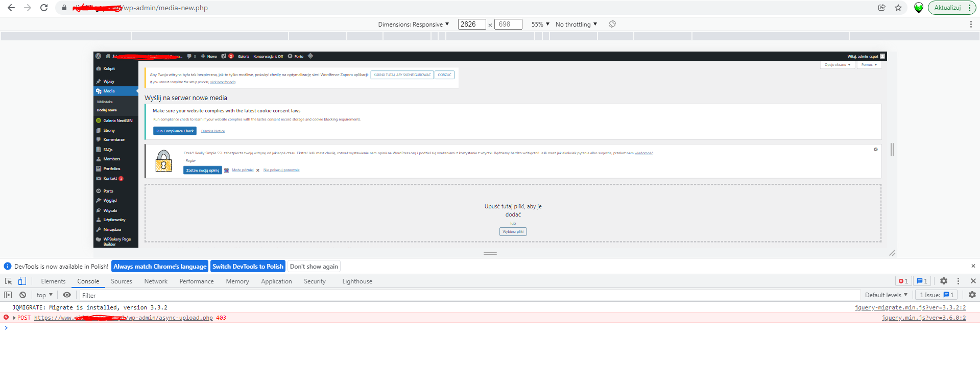Show the console sidebar icon
The width and height of the screenshot is (980, 383).
pos(8,295)
